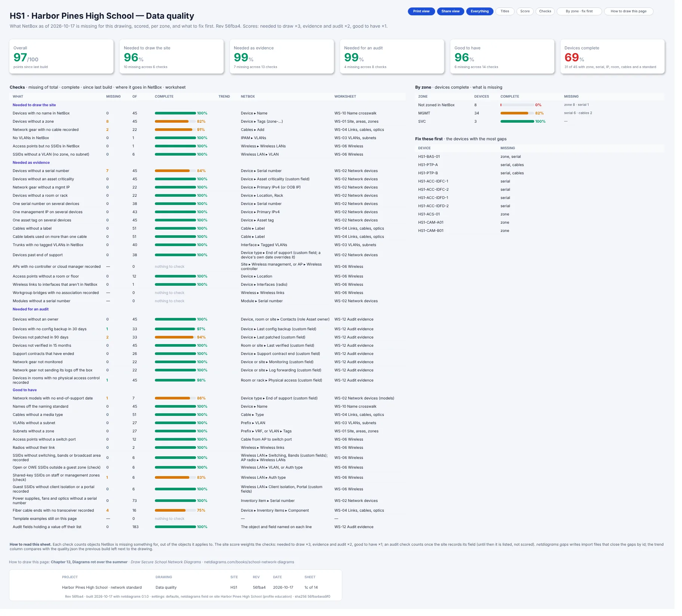Click the 'IPAM ▸ VLANs' NetBox path

(254, 138)
